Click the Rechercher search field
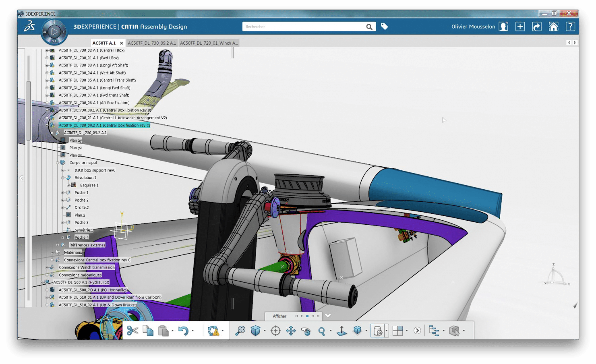Image resolution: width=596 pixels, height=364 pixels. 304,27
